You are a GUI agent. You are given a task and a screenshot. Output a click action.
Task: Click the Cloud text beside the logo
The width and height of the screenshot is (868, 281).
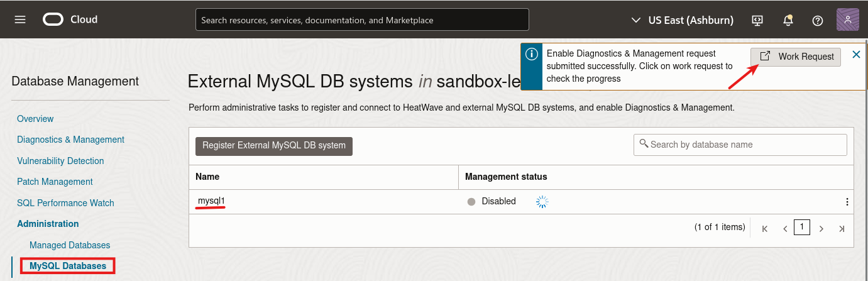pyautogui.click(x=84, y=19)
